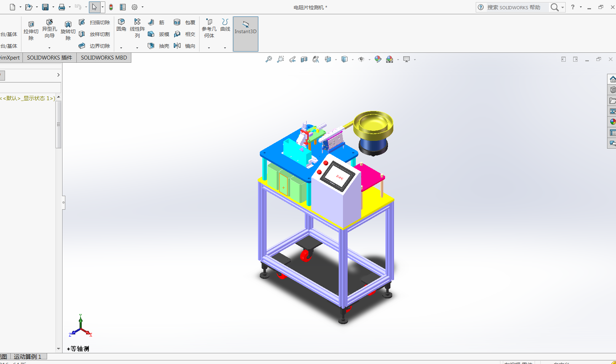The height and width of the screenshot is (364, 616).
Task: Click the 扫描切除 (Swept Cut) button
Action: point(95,22)
